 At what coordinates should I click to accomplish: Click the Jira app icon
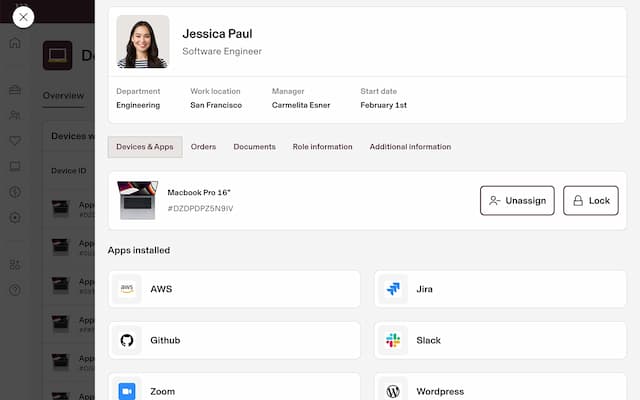coord(393,289)
